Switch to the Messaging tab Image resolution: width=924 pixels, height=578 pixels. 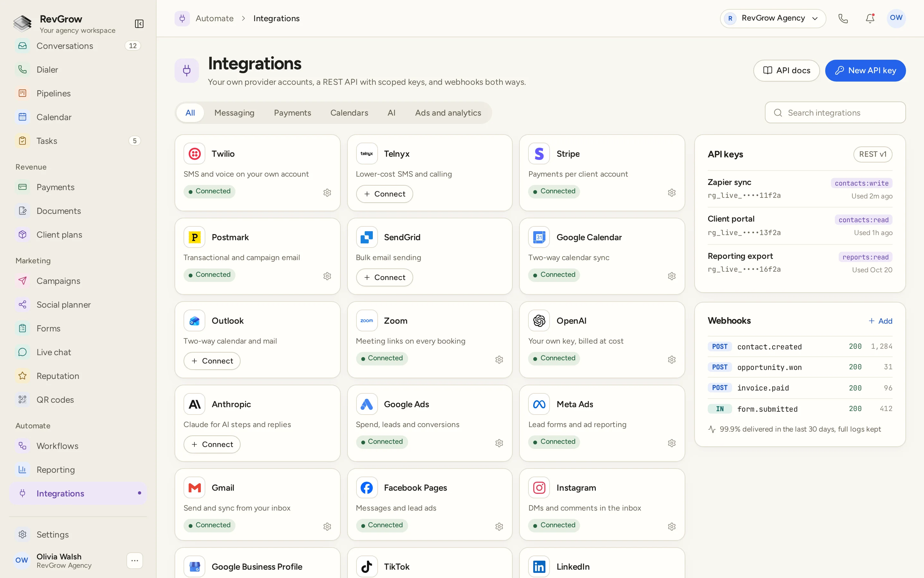click(x=234, y=113)
